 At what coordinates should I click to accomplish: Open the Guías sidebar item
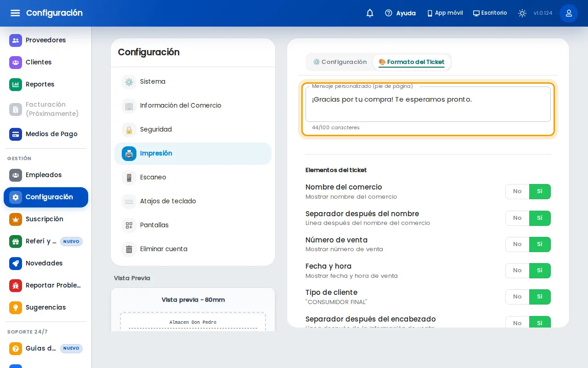[46, 348]
